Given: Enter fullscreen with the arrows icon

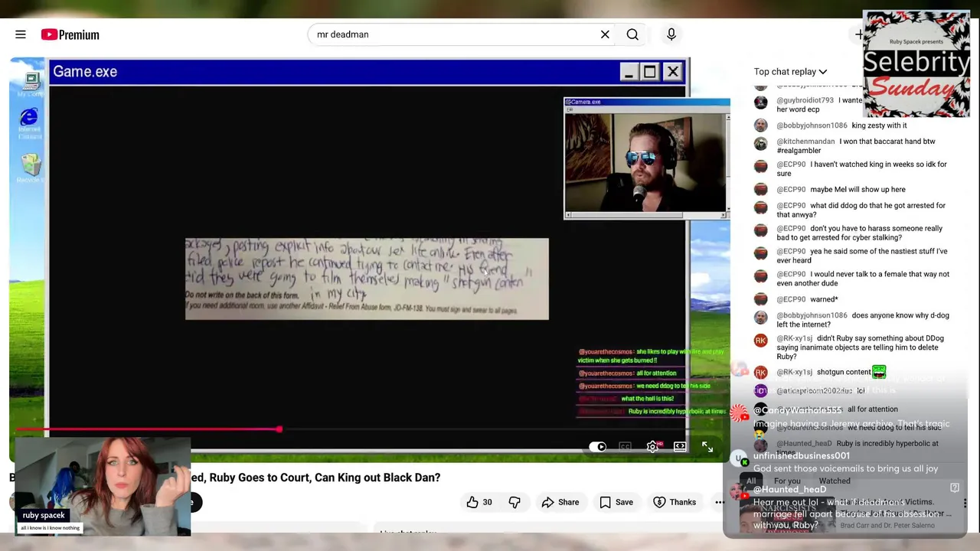Looking at the screenshot, I should pos(707,447).
